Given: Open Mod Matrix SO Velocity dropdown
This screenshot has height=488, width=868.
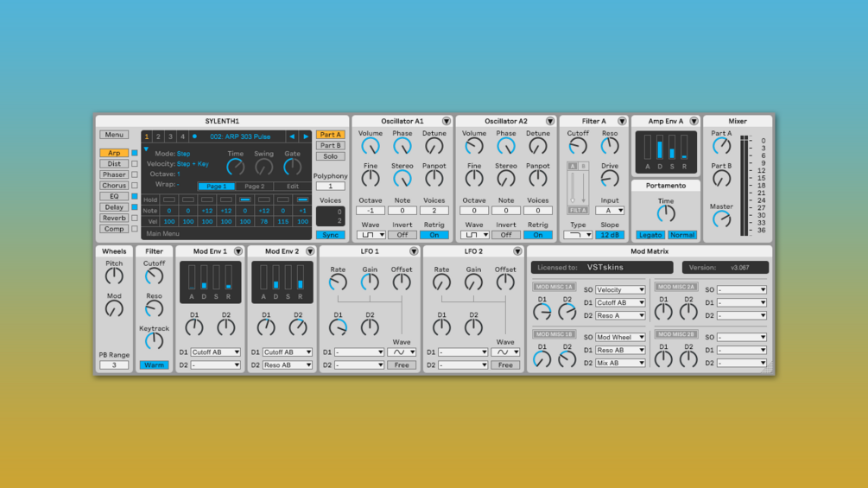Looking at the screenshot, I should point(620,290).
